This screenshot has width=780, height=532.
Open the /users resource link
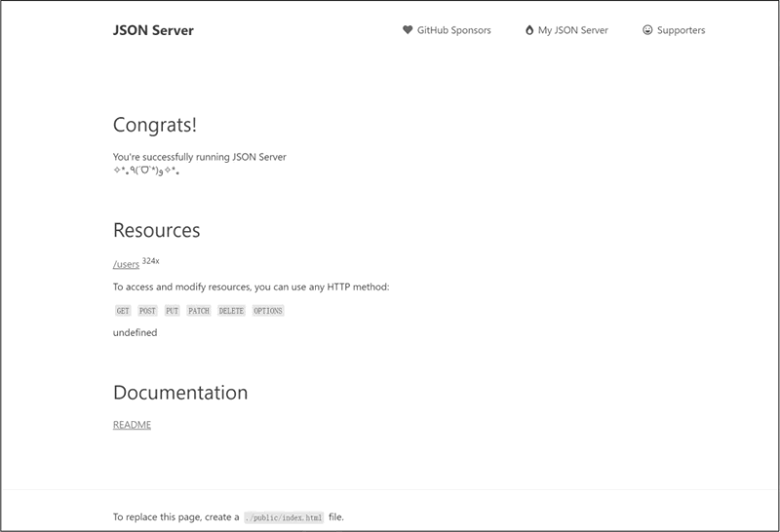(x=126, y=264)
